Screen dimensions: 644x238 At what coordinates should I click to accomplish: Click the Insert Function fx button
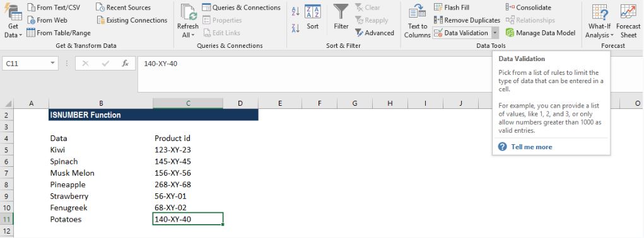pos(126,64)
